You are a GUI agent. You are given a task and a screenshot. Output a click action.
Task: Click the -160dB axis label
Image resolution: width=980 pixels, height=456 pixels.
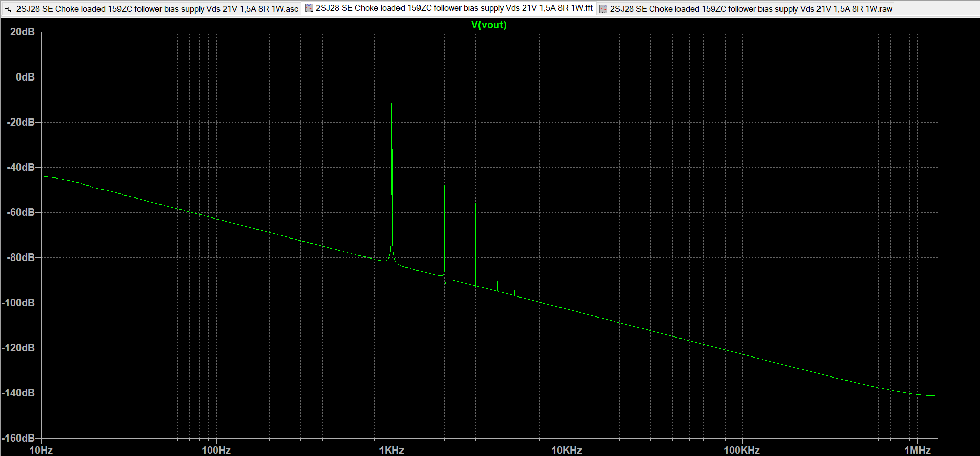coord(18,438)
